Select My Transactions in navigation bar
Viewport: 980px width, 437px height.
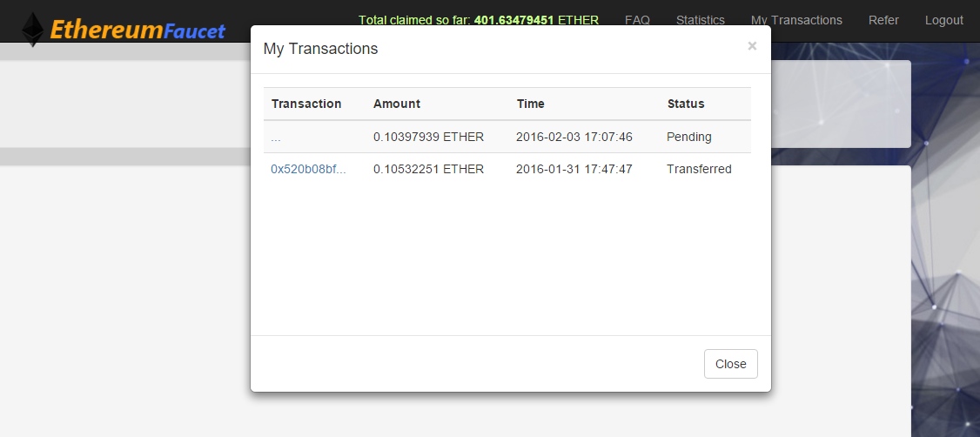796,20
